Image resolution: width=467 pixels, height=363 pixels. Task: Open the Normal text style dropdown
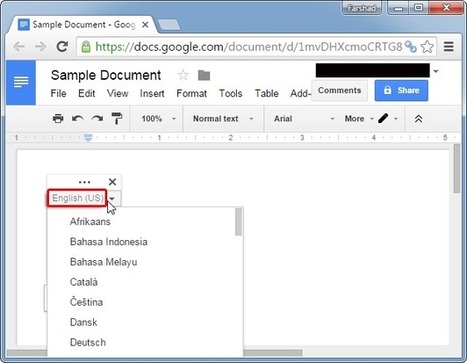[x=223, y=119]
